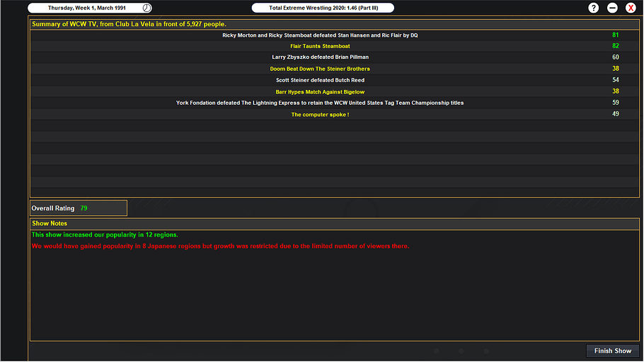Click the date bar showing Thursday, Week 1
Screen dimensions: 644x362
point(90,8)
